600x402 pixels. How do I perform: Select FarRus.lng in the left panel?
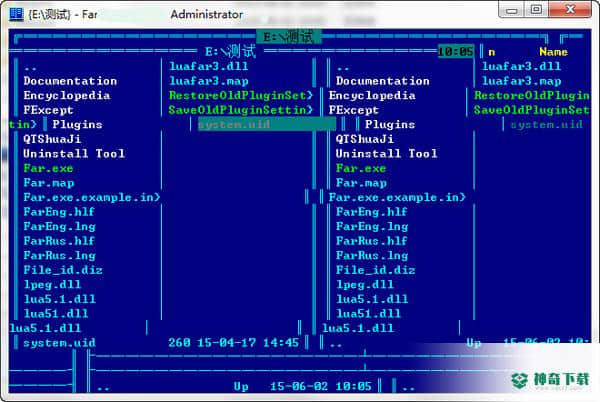click(59, 256)
